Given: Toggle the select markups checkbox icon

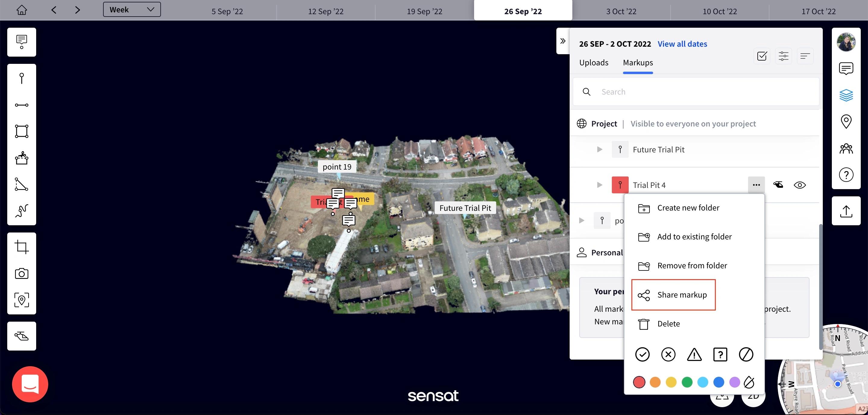Looking at the screenshot, I should click(762, 56).
